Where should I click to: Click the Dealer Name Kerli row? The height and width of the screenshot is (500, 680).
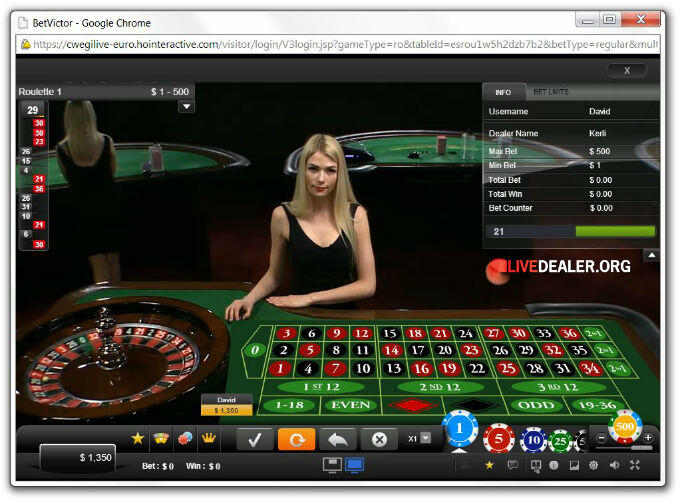pos(571,133)
